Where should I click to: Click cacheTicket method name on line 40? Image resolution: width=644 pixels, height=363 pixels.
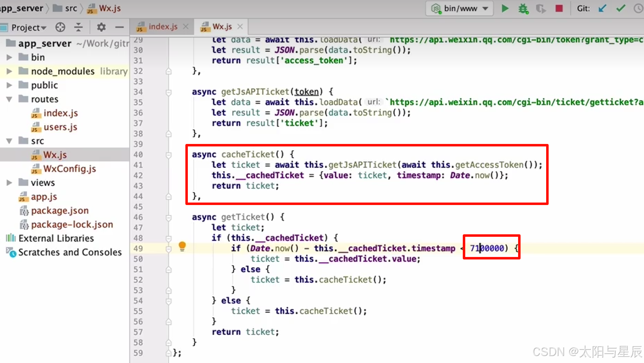[248, 154]
